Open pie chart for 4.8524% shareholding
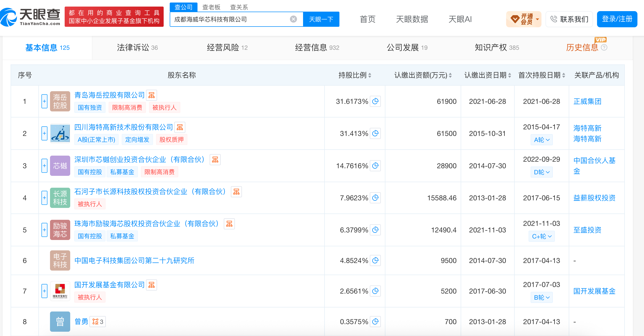The width and height of the screenshot is (644, 336). pyautogui.click(x=375, y=260)
